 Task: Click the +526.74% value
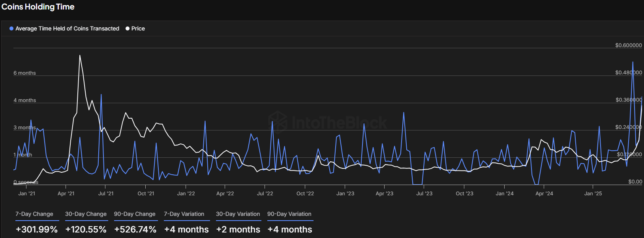135,229
